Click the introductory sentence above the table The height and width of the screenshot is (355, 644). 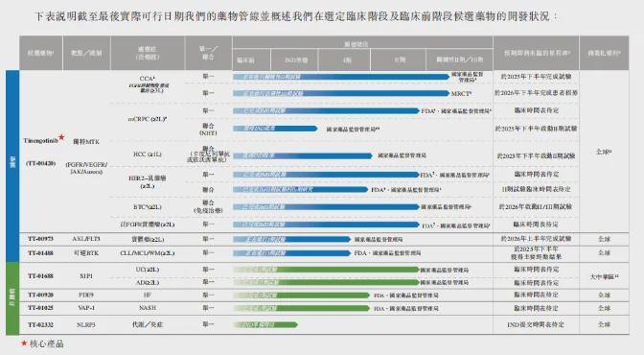tap(296, 16)
